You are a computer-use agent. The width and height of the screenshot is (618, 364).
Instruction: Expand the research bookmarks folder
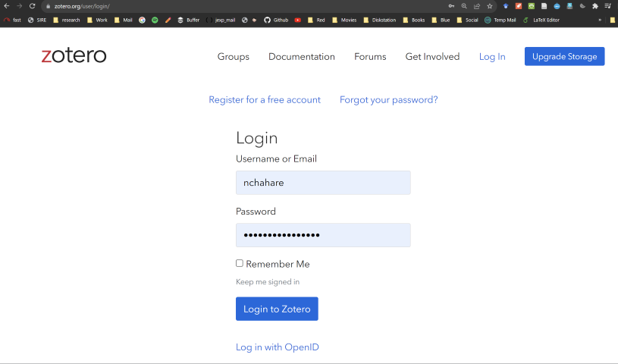(x=66, y=20)
